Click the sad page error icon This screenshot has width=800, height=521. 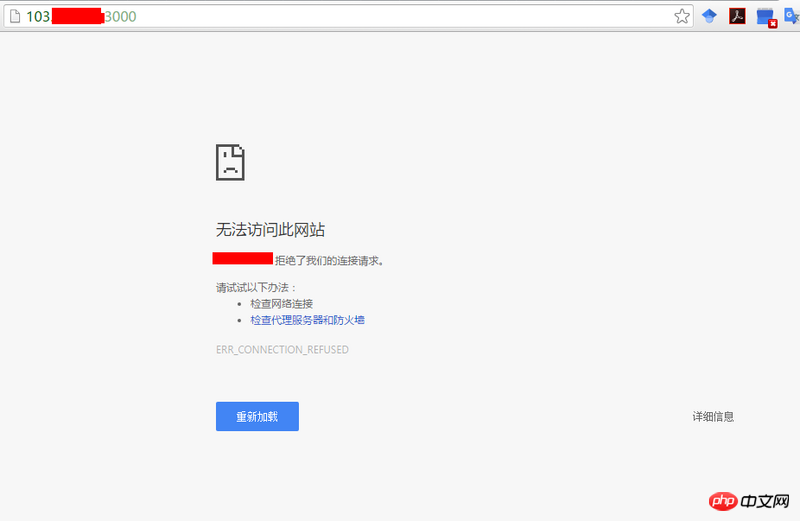(230, 162)
